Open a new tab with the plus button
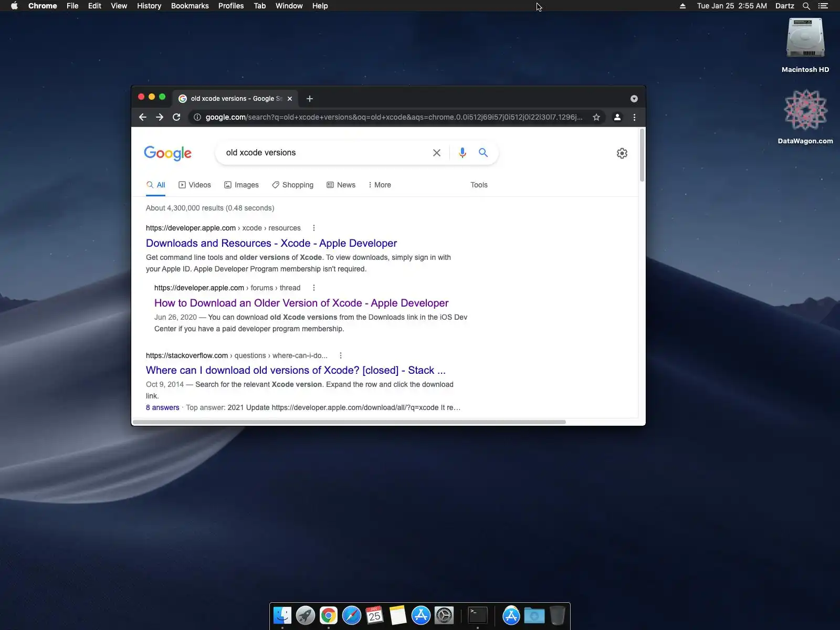 tap(310, 99)
